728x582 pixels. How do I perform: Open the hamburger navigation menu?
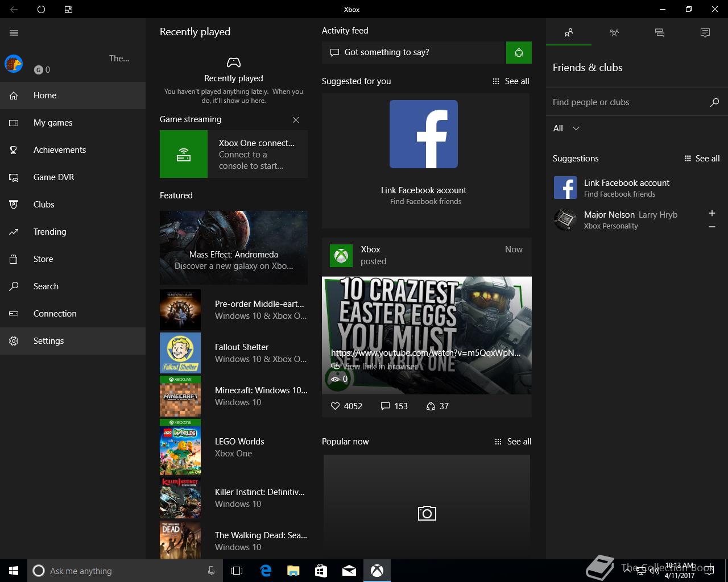point(14,33)
